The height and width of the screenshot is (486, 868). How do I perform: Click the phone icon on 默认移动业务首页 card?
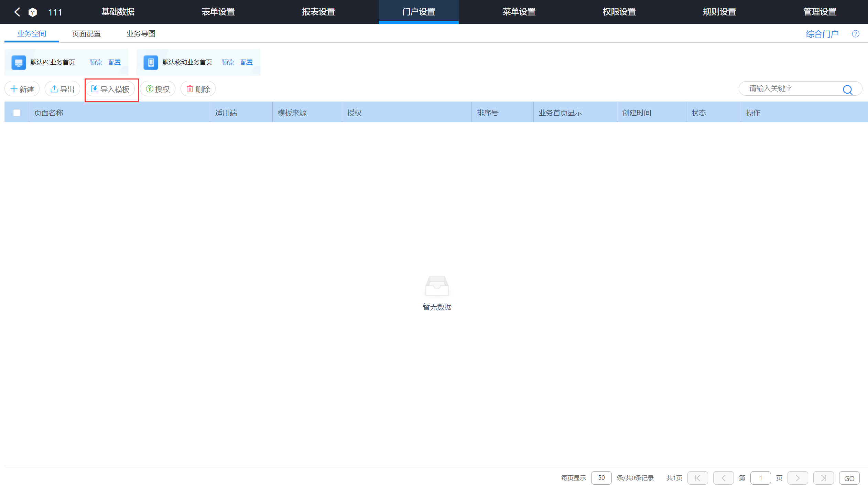tap(150, 62)
